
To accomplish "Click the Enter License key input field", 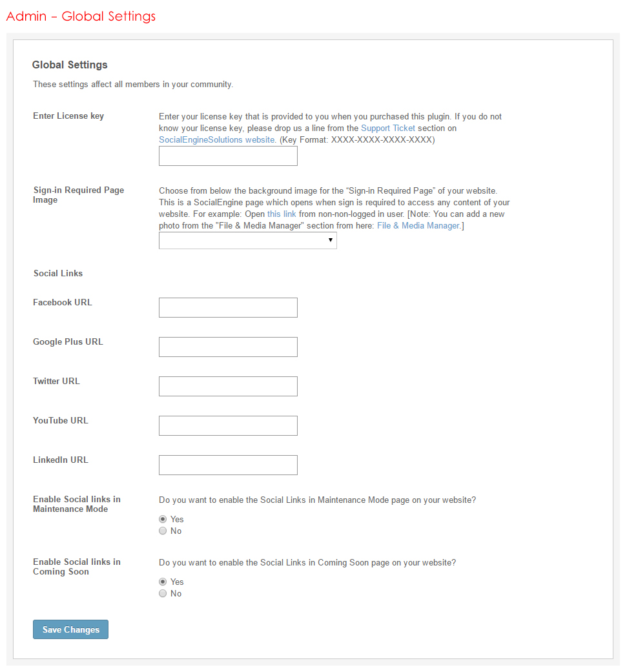I will coord(228,156).
